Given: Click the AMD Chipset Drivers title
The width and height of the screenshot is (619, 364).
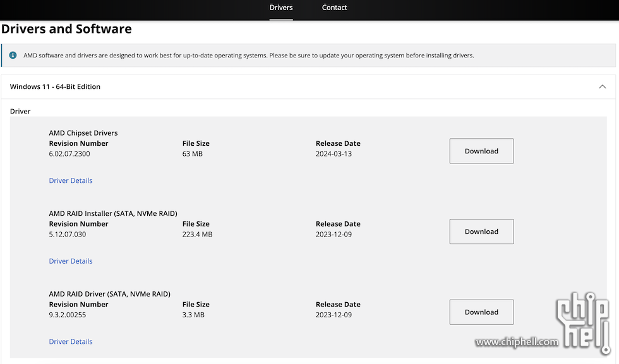Looking at the screenshot, I should (83, 133).
